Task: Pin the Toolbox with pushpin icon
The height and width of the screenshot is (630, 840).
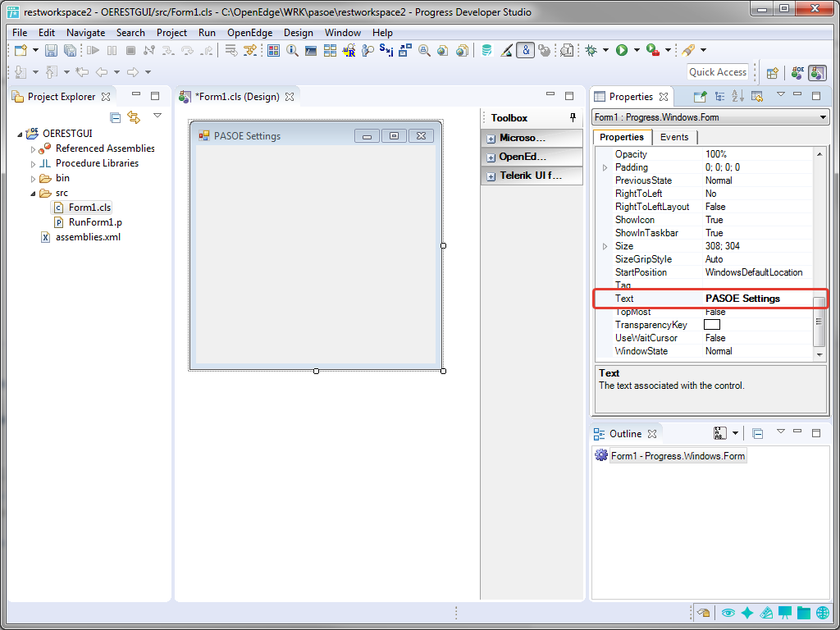Action: point(573,118)
